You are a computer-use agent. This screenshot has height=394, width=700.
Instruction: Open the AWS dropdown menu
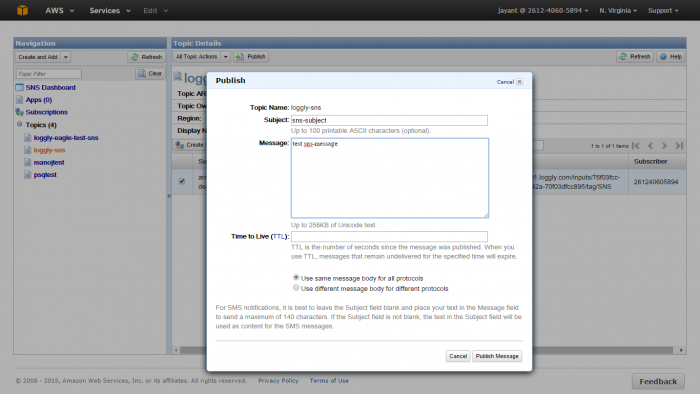[x=59, y=10]
